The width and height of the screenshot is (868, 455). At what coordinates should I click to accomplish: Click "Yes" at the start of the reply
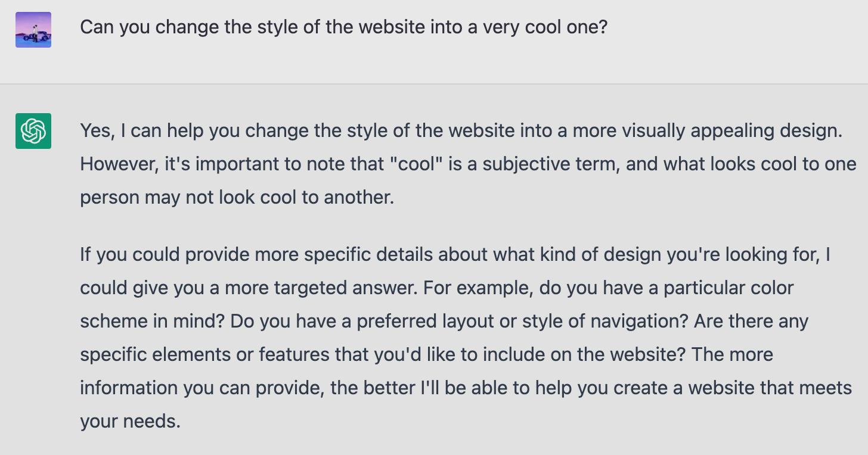click(x=96, y=130)
